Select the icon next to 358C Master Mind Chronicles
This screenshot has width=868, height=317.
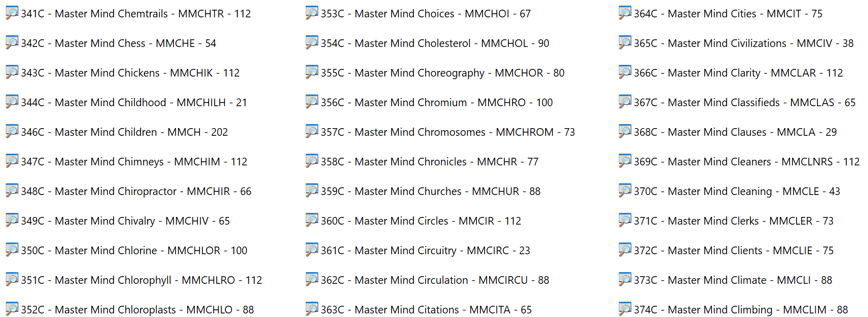[312, 161]
